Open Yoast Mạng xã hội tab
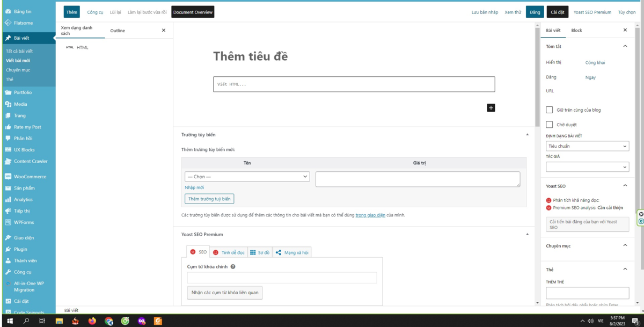 291,252
